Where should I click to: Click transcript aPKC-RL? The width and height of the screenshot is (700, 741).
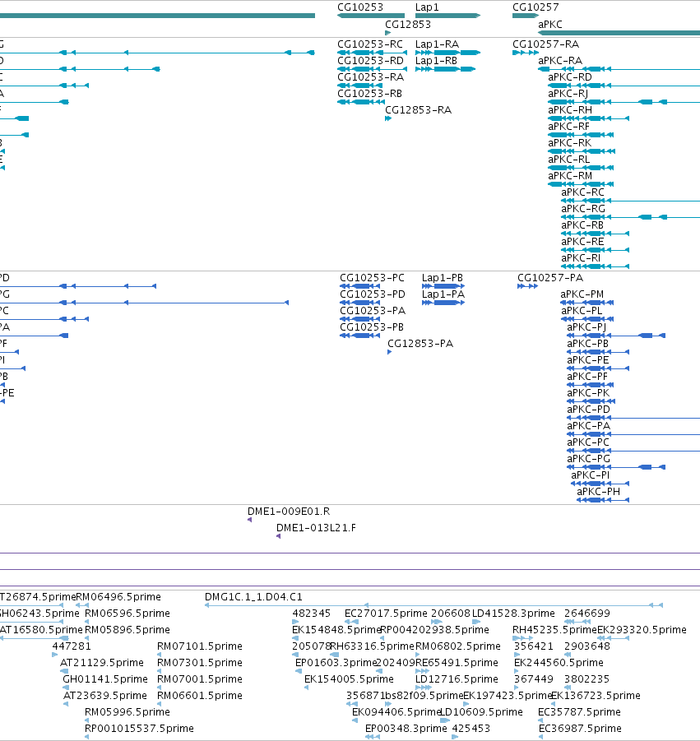point(568,160)
